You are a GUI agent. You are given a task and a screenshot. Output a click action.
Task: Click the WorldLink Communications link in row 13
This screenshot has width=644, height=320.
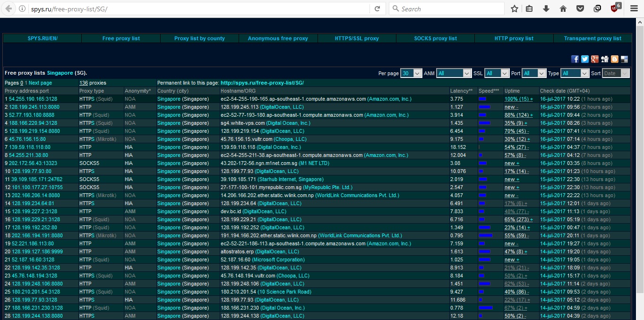(358, 195)
